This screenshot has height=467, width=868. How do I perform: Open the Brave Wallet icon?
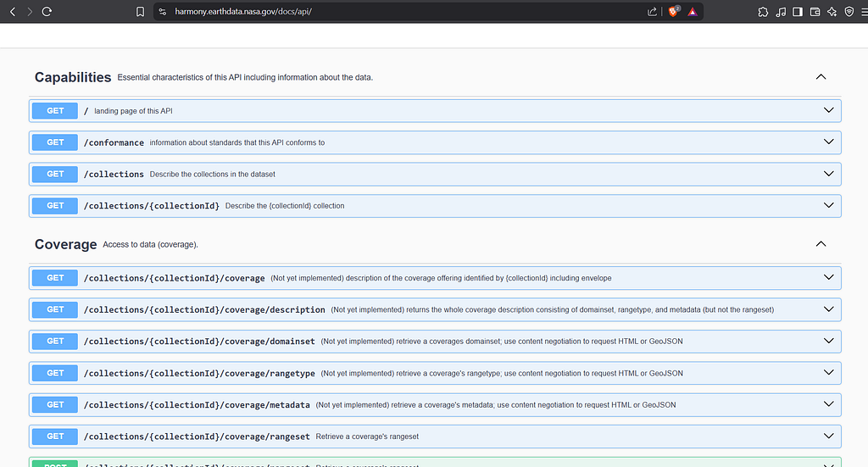[815, 12]
